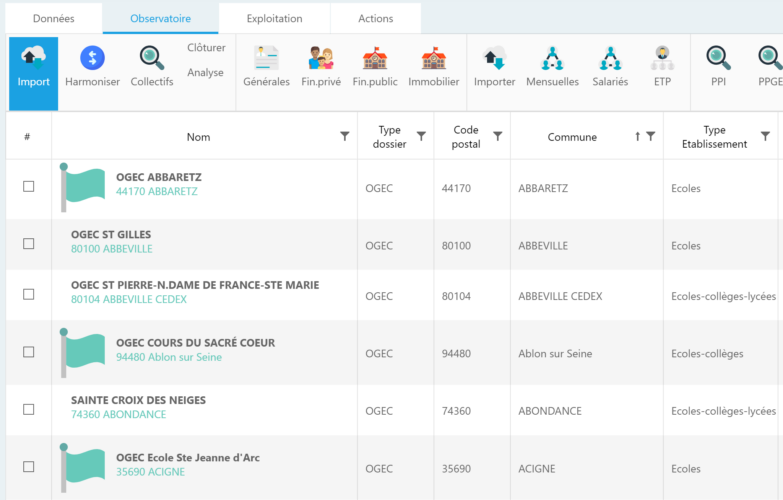Image resolution: width=783 pixels, height=500 pixels.
Task: Switch to the Données tab
Action: tap(53, 18)
